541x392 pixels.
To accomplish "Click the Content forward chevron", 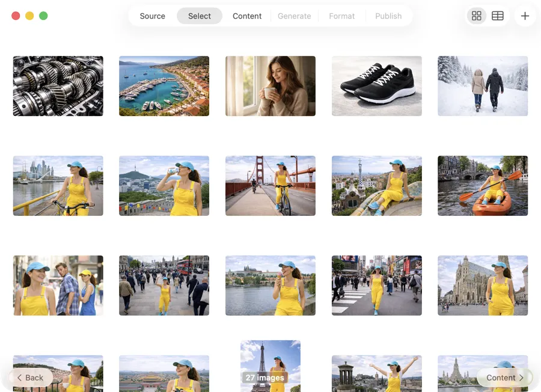I will click(521, 378).
